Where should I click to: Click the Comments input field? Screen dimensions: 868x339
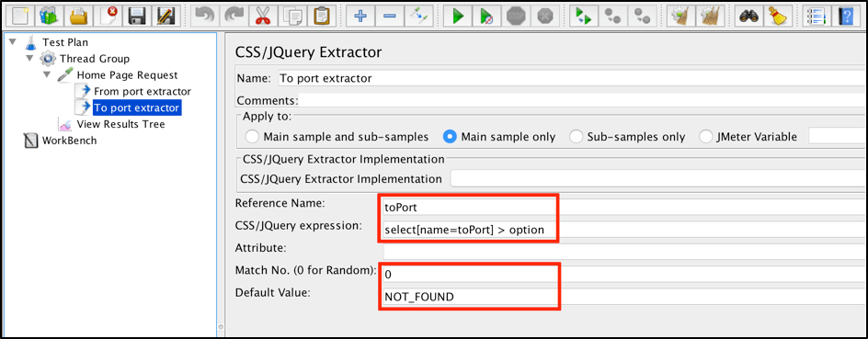click(581, 101)
